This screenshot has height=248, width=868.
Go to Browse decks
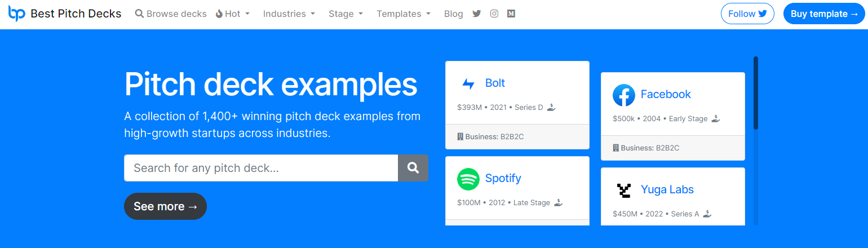171,14
